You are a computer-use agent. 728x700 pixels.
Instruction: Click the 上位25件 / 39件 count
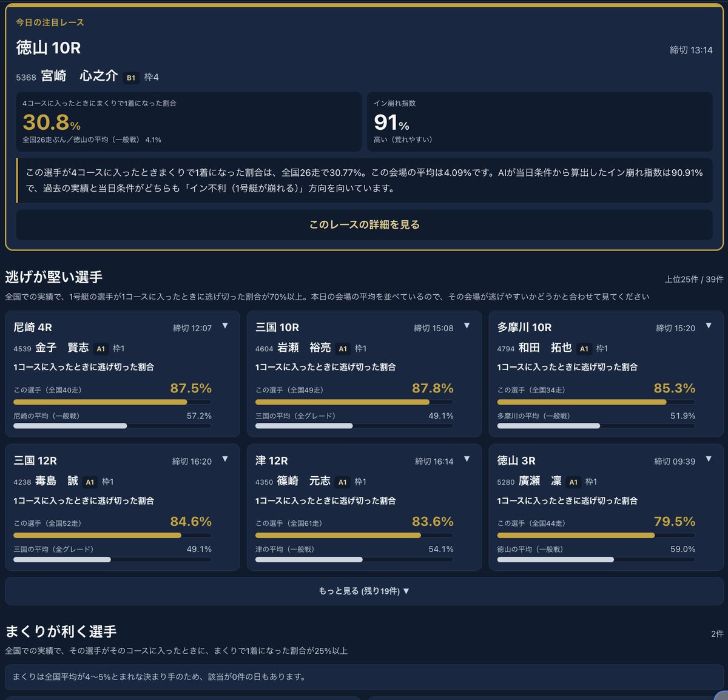tap(694, 279)
